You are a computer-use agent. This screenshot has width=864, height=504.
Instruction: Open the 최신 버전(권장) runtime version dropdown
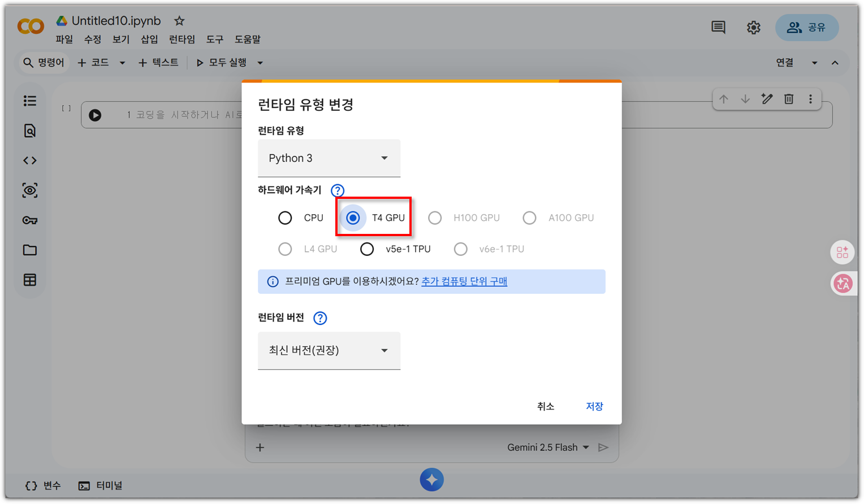click(x=329, y=351)
